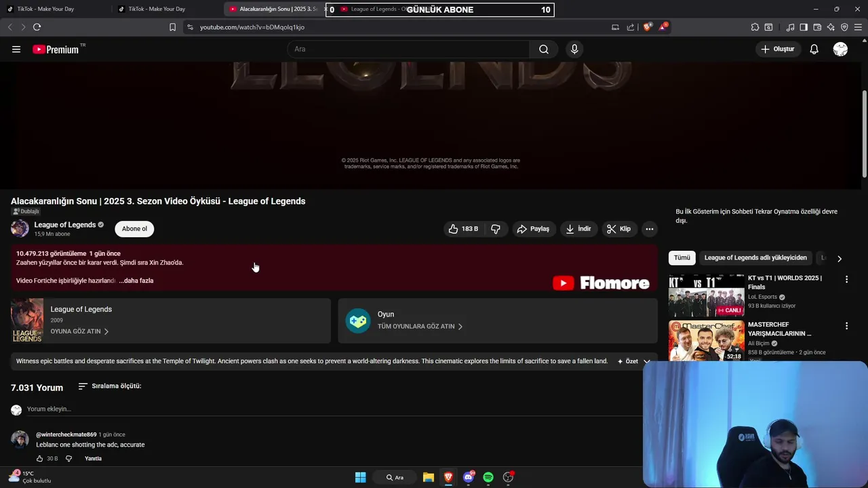The width and height of the screenshot is (868, 488).
Task: Open the 15°C weather widget
Action: (30, 477)
